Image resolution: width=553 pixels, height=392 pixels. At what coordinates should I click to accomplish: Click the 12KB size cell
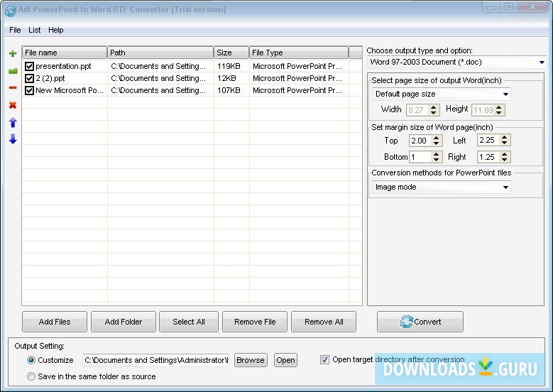pos(226,78)
